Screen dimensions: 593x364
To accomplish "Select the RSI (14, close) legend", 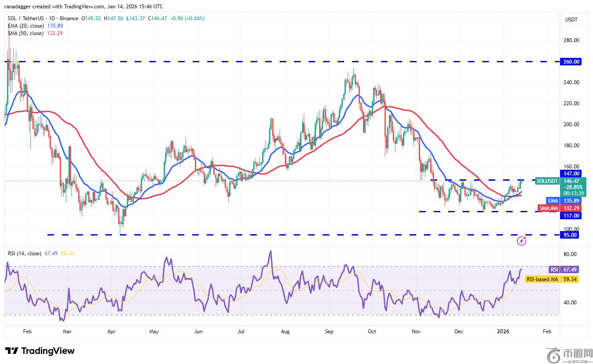I will tap(25, 253).
